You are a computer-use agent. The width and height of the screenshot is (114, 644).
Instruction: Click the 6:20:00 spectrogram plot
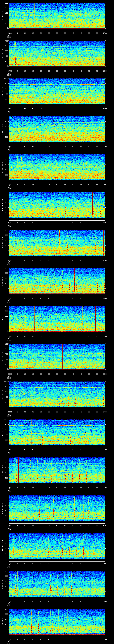point(57,167)
